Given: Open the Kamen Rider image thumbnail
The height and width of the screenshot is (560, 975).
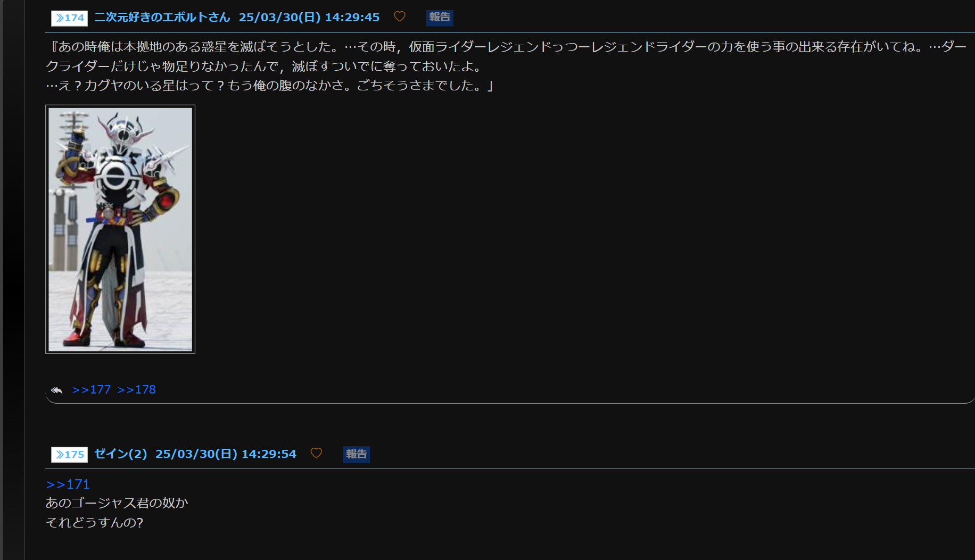Looking at the screenshot, I should pos(120,229).
